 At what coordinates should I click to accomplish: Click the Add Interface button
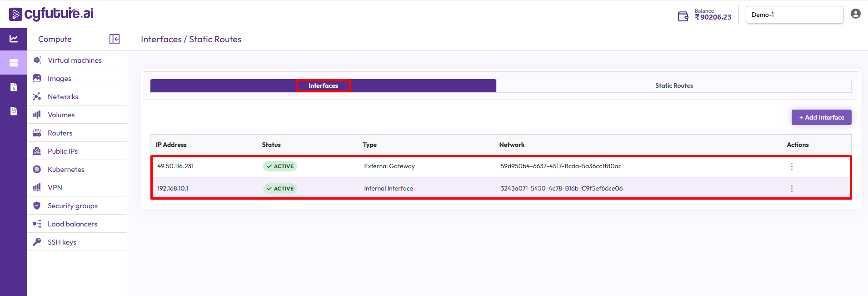pyautogui.click(x=821, y=117)
